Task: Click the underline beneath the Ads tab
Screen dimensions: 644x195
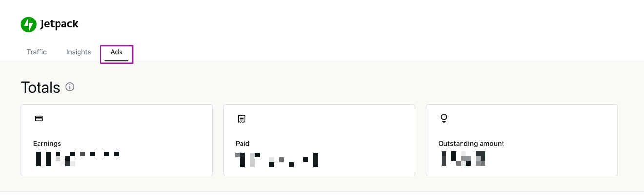Action: [117, 61]
